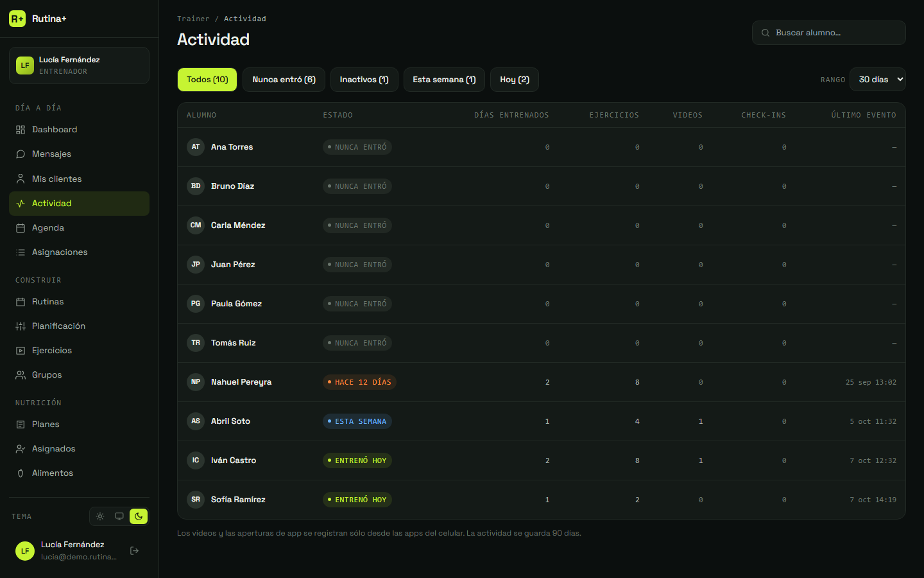This screenshot has height=578, width=924.
Task: Switch theme to light sun mode
Action: (100, 516)
